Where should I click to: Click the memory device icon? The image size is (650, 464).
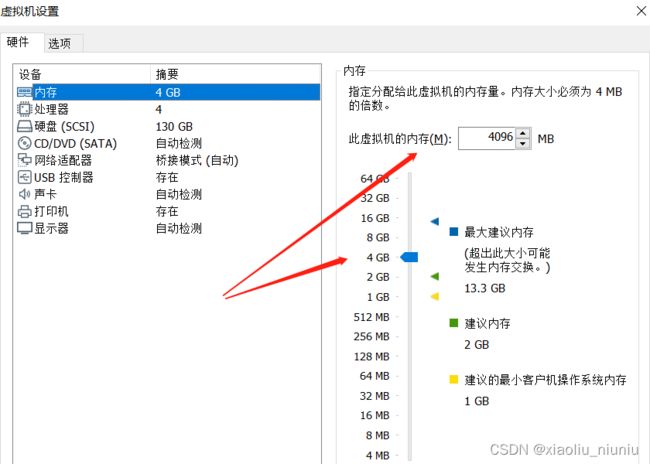(24, 92)
